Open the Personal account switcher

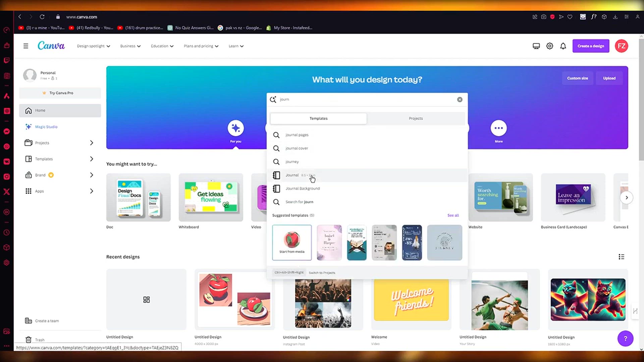(60, 75)
